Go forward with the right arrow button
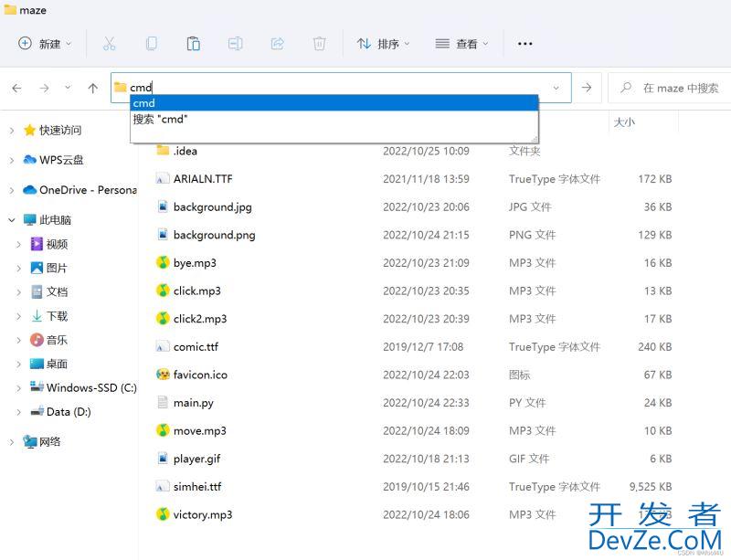The image size is (731, 560). tap(44, 88)
